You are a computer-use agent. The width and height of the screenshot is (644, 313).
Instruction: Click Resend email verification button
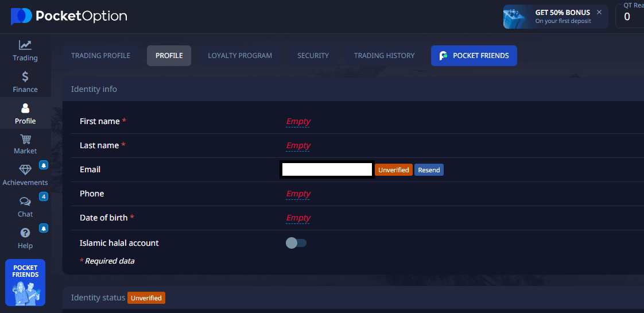[429, 169]
